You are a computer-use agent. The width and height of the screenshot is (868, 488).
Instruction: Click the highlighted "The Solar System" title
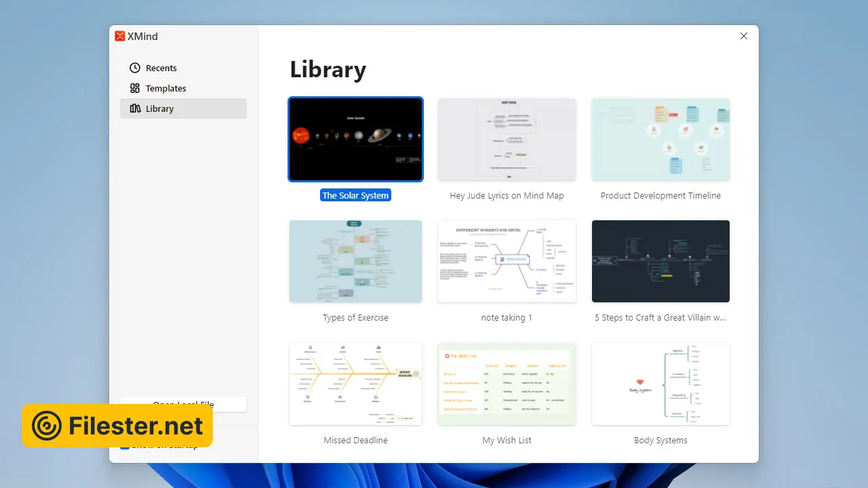pyautogui.click(x=355, y=195)
